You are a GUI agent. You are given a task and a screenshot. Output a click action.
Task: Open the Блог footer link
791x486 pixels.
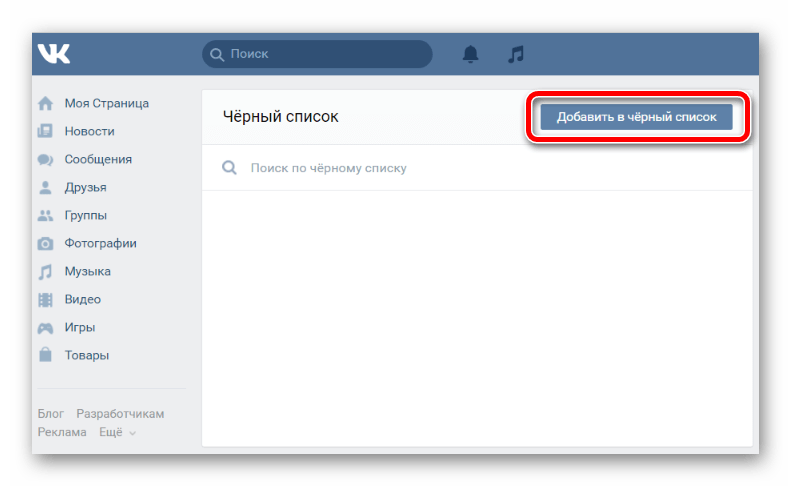tap(51, 414)
